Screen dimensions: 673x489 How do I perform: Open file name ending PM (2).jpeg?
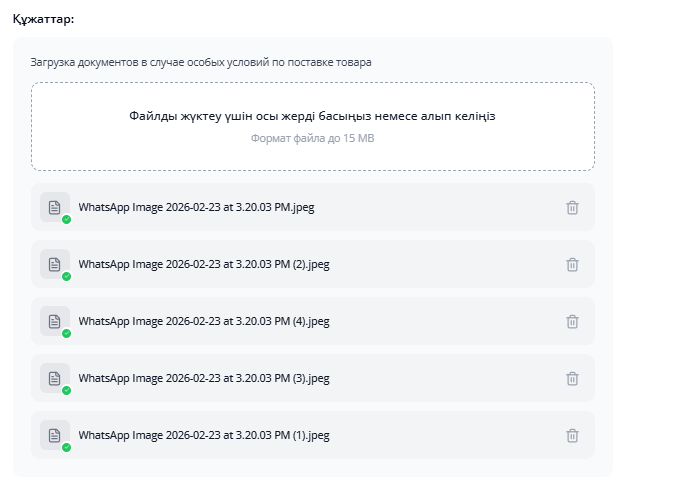(204, 265)
